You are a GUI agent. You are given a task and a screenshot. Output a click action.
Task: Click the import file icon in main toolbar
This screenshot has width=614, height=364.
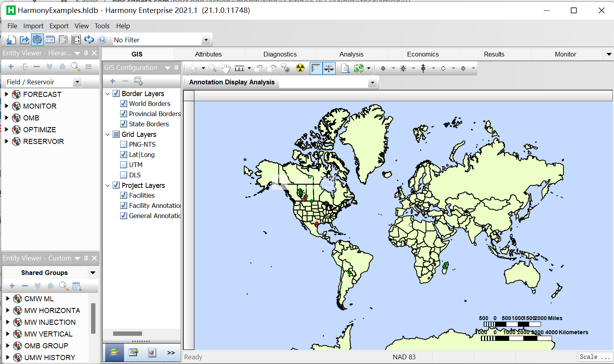(x=11, y=40)
